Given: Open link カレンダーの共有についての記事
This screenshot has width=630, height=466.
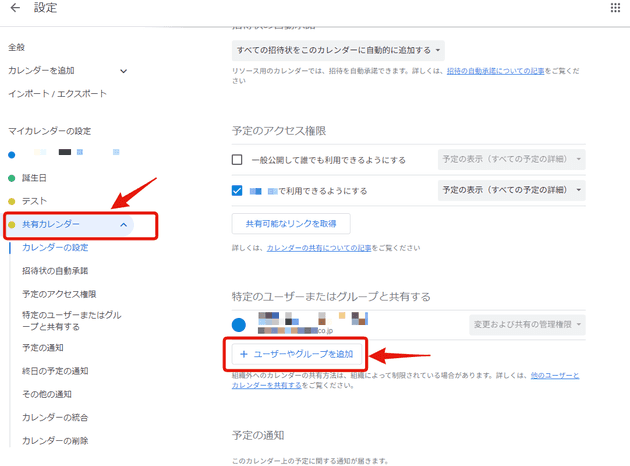Looking at the screenshot, I should [319, 248].
